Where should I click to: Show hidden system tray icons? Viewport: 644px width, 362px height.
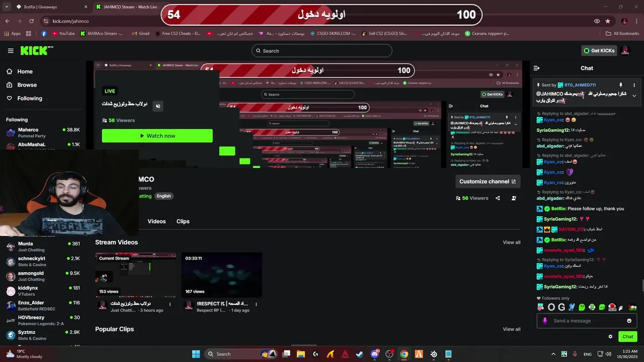[552, 354]
